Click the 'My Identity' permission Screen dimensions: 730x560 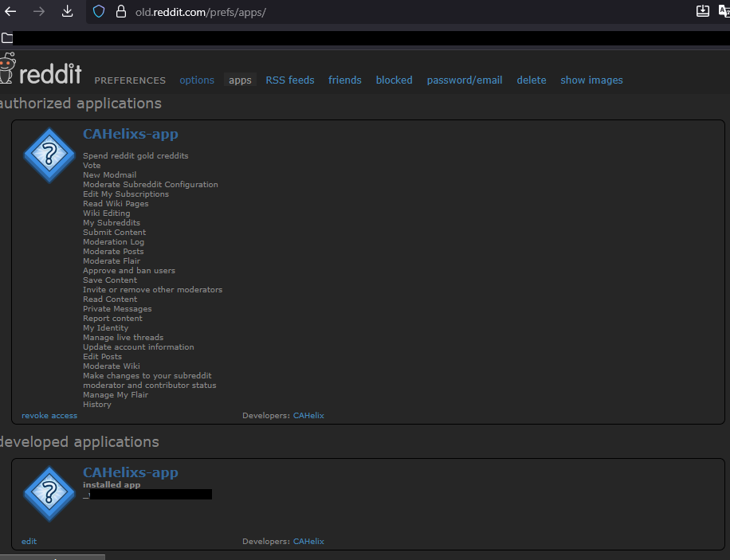click(106, 327)
